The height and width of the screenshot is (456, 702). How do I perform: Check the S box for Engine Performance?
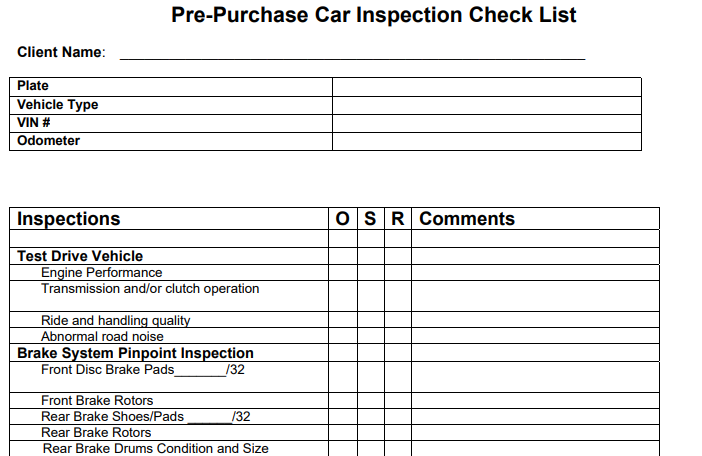(x=371, y=273)
